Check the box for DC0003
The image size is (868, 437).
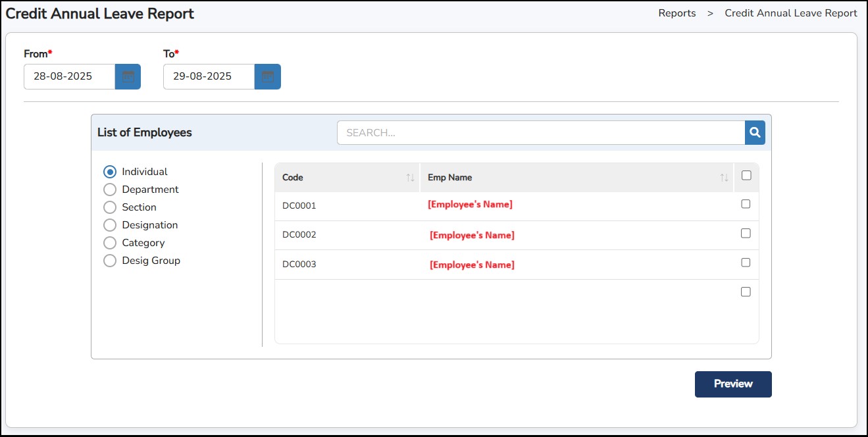click(x=746, y=263)
